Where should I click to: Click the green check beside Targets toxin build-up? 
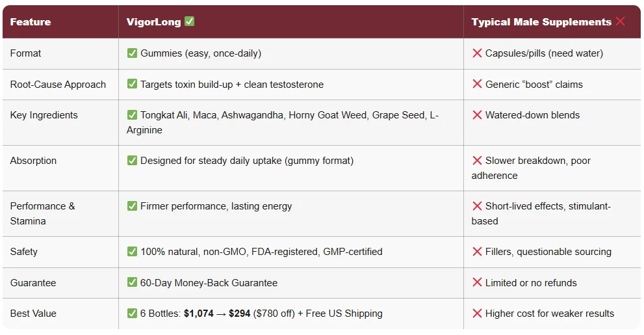pyautogui.click(x=132, y=85)
